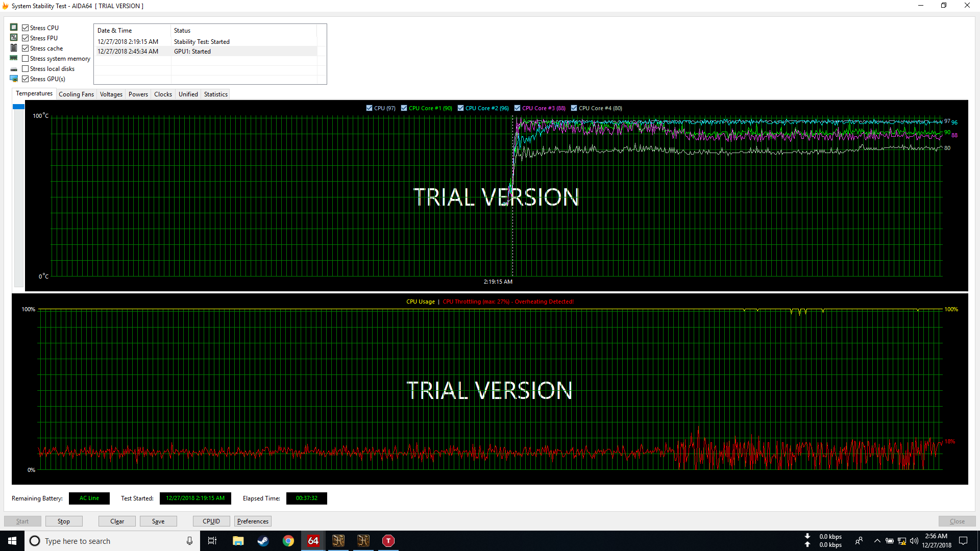Click the 2:19:15 AM timeline marker

pos(498,282)
